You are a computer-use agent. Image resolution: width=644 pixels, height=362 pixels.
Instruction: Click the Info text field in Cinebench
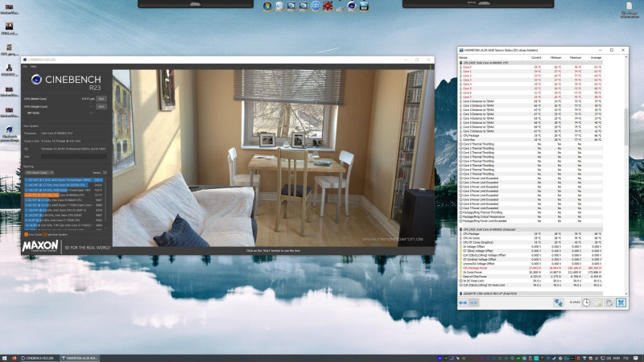click(x=74, y=157)
